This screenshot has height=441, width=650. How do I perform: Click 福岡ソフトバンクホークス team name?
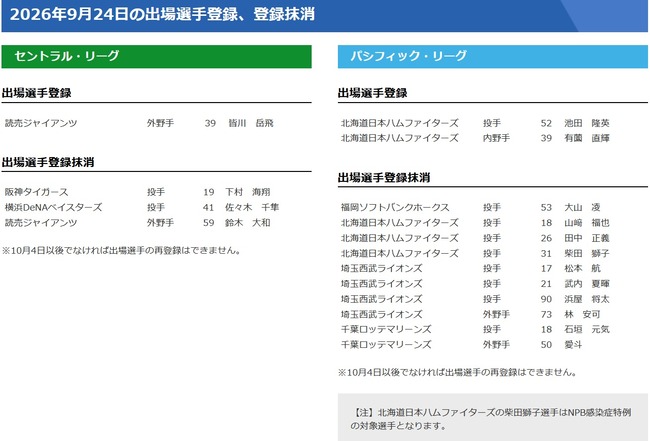(395, 207)
